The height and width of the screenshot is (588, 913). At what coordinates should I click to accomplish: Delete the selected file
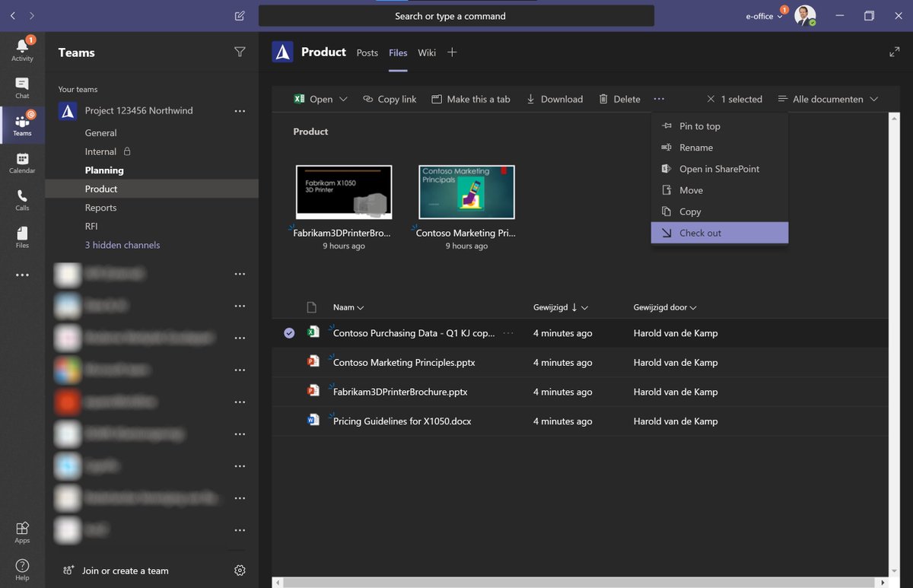[619, 99]
